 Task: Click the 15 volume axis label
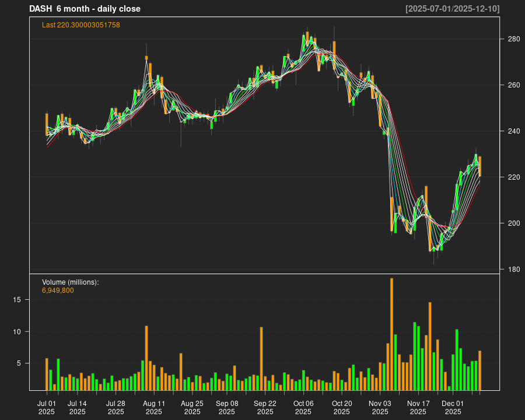point(17,300)
